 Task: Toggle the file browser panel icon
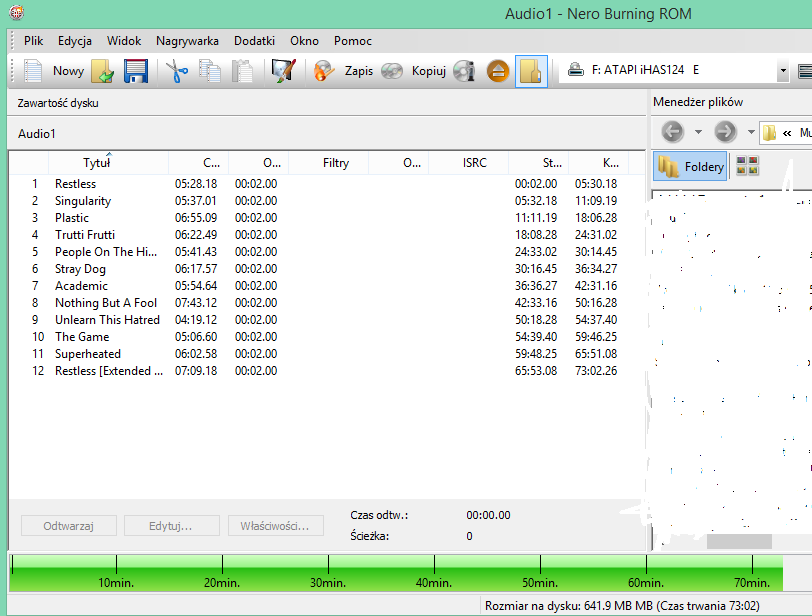point(531,71)
